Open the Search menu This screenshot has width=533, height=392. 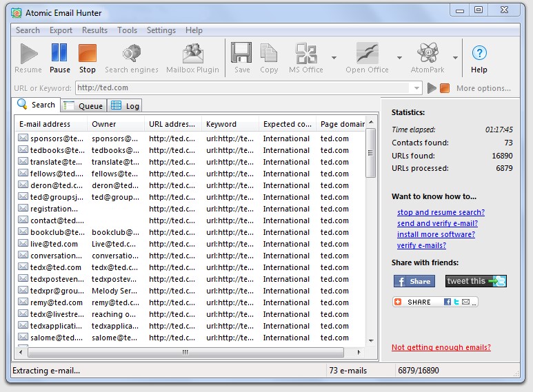[28, 30]
